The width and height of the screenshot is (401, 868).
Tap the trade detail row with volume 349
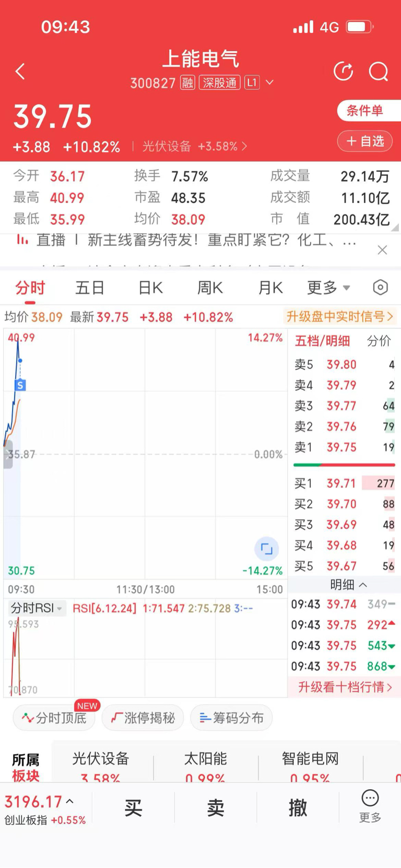click(344, 604)
